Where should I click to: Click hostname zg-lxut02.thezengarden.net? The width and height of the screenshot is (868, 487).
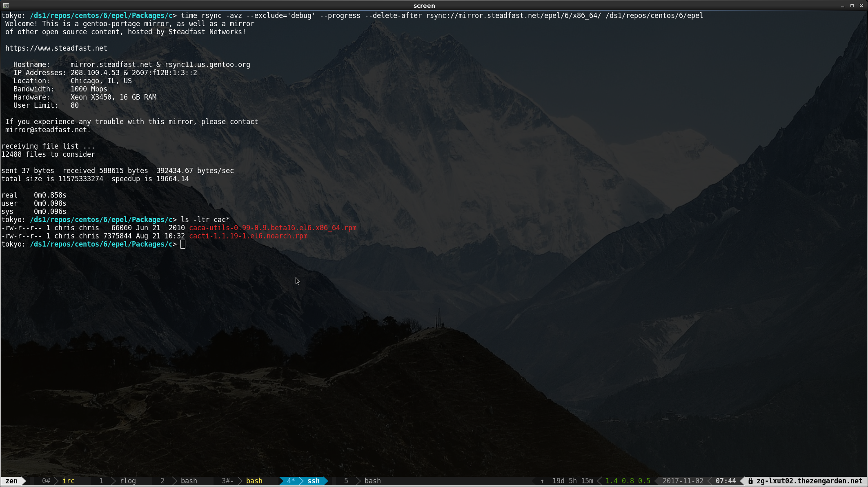click(809, 481)
